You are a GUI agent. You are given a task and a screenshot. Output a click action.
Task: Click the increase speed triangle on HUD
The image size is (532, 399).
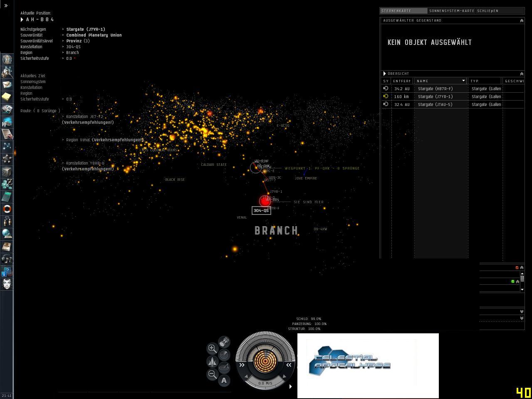click(x=285, y=377)
